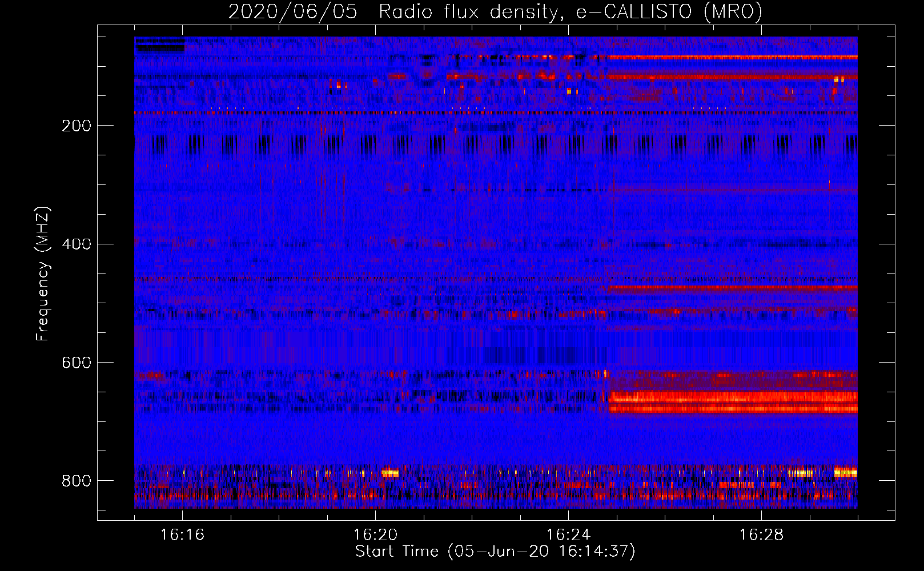
Task: Click the 200 frequency tick label
Action: (x=77, y=126)
